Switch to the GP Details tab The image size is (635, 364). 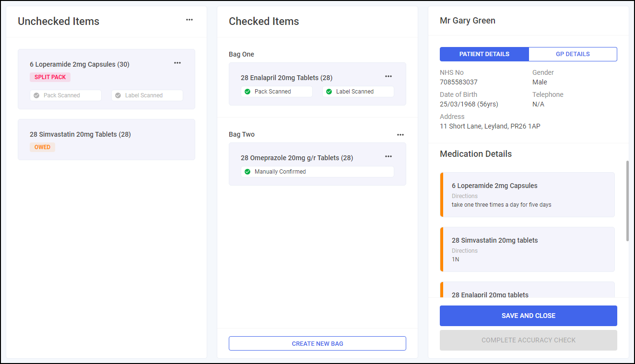pyautogui.click(x=573, y=54)
